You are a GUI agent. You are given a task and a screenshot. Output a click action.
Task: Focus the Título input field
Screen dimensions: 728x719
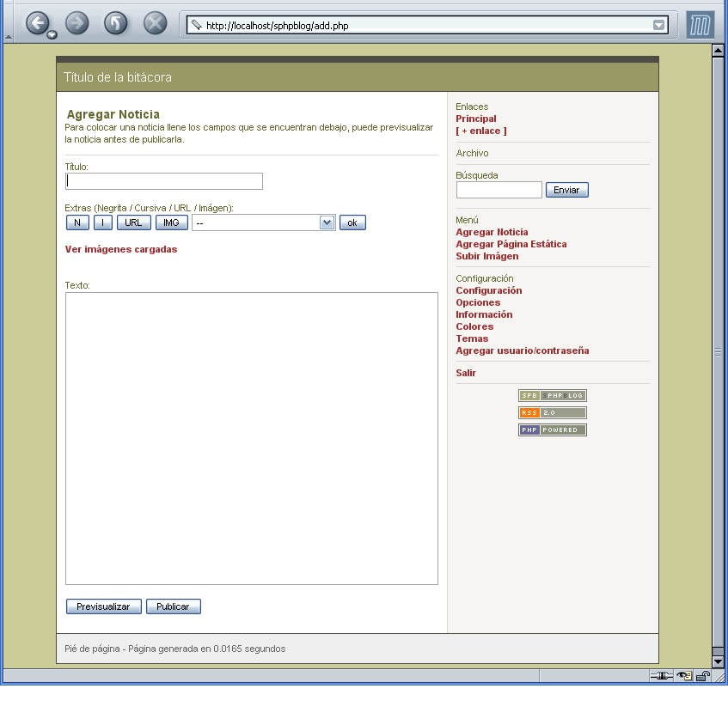pyautogui.click(x=163, y=181)
